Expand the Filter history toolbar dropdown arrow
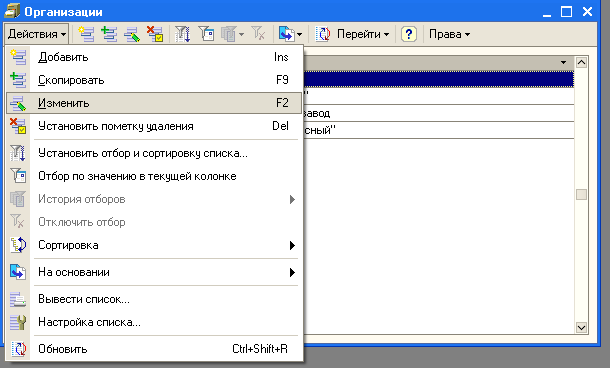 [x=242, y=34]
